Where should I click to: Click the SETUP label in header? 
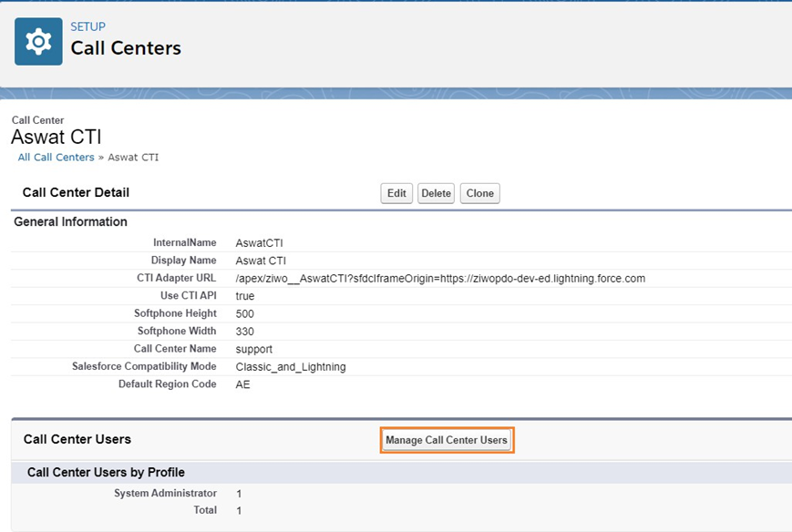click(x=87, y=26)
